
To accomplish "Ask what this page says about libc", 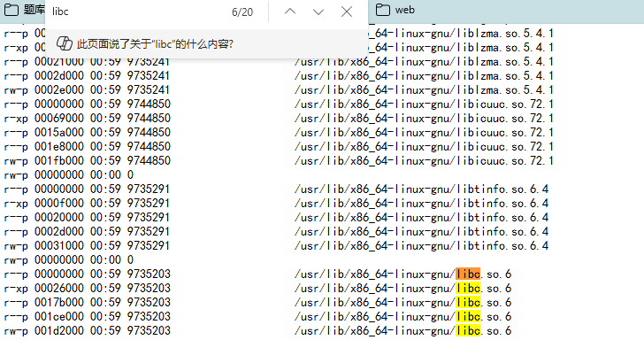I will pos(155,44).
